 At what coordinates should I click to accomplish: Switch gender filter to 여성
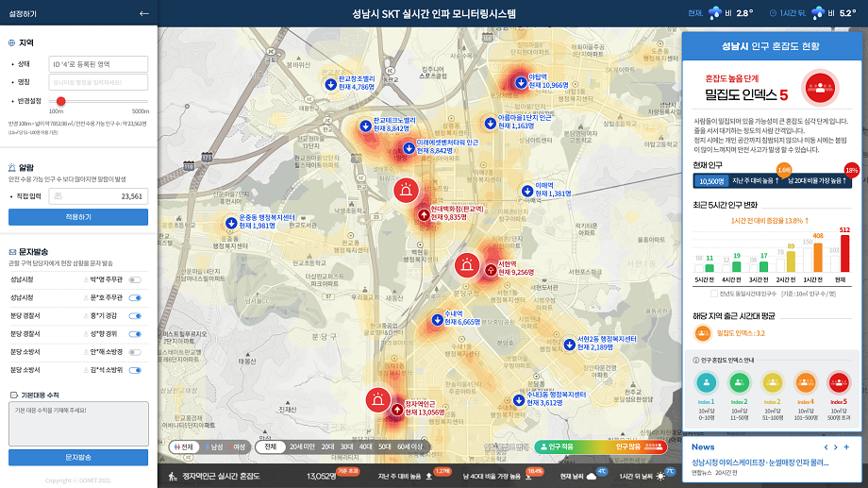pos(236,446)
